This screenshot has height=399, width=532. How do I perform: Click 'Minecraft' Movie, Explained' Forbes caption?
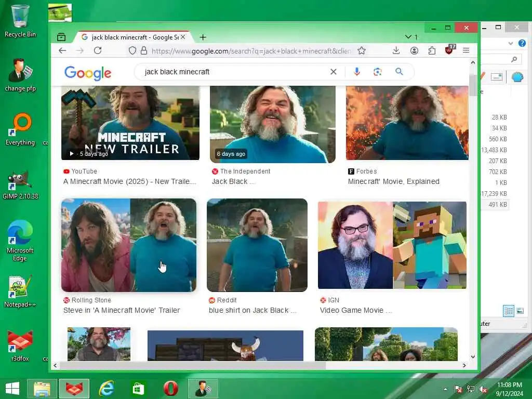click(x=394, y=181)
